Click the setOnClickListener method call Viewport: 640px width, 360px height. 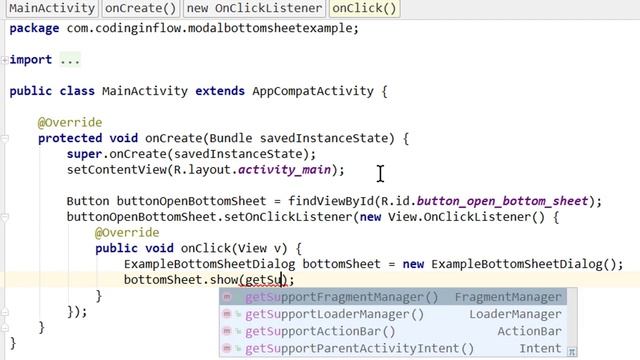288,217
